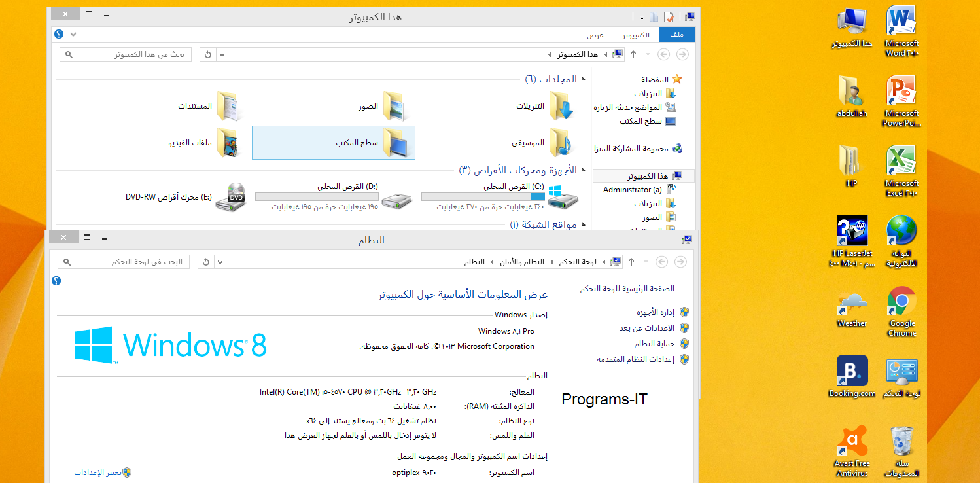The width and height of the screenshot is (980, 483).
Task: Click the up arrow in This PC window
Action: [x=633, y=54]
